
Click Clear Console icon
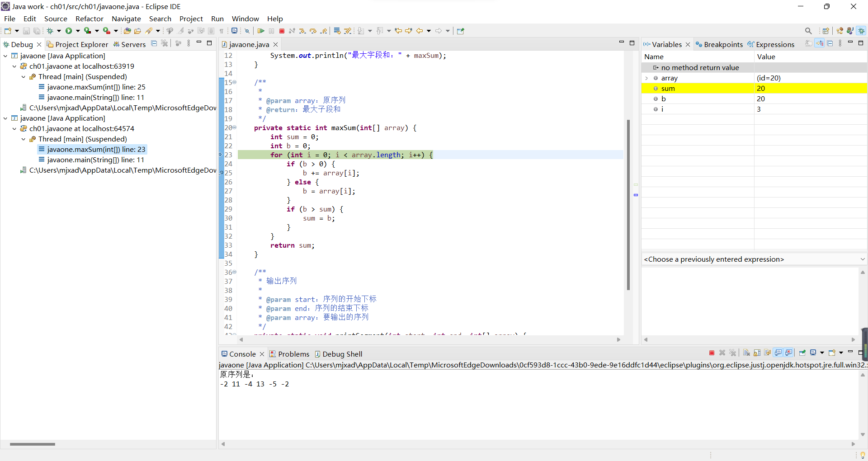747,353
